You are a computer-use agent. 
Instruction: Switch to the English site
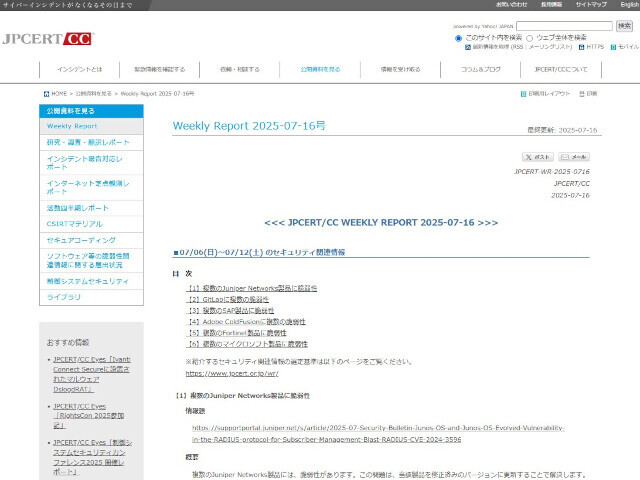click(630, 4)
